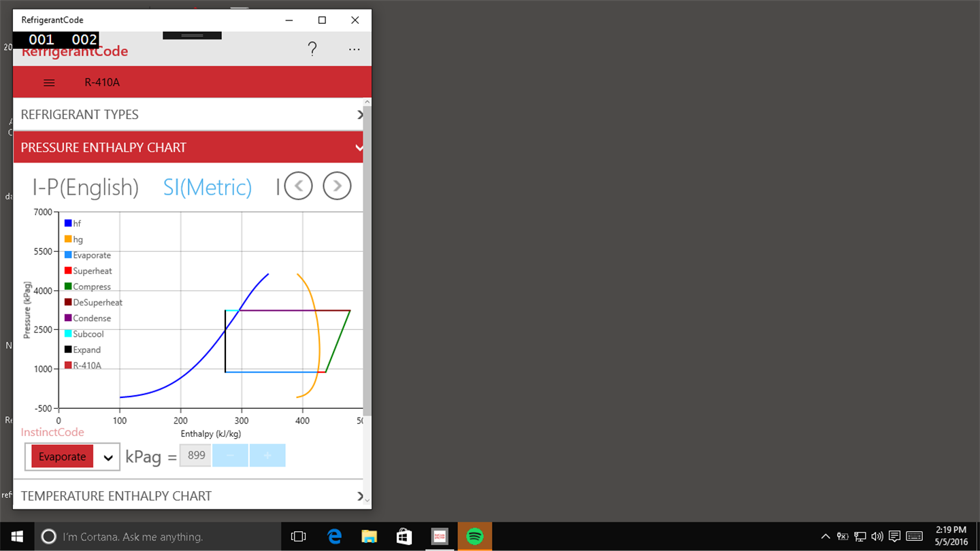Image resolution: width=980 pixels, height=551 pixels.
Task: Click the hg legend orange swatch
Action: click(x=68, y=239)
